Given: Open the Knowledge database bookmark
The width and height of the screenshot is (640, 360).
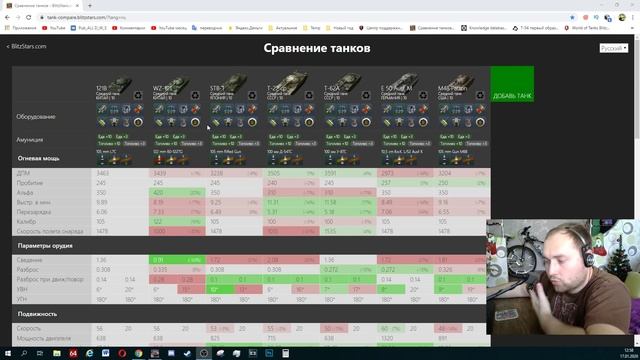Looking at the screenshot, I should pos(484,28).
